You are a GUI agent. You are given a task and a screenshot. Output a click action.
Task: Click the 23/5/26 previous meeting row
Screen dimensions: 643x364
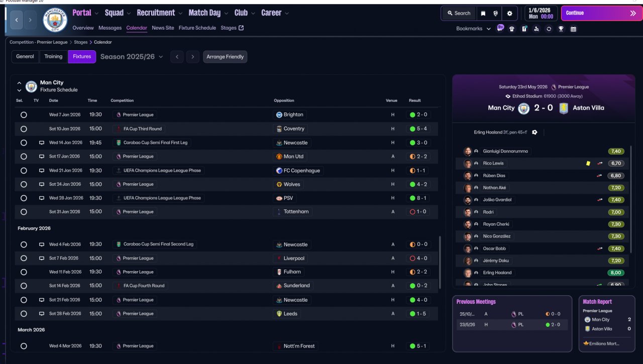(x=512, y=325)
